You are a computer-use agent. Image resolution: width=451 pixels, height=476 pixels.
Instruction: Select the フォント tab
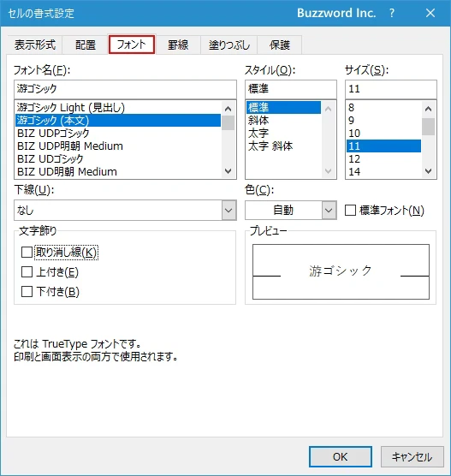[132, 45]
